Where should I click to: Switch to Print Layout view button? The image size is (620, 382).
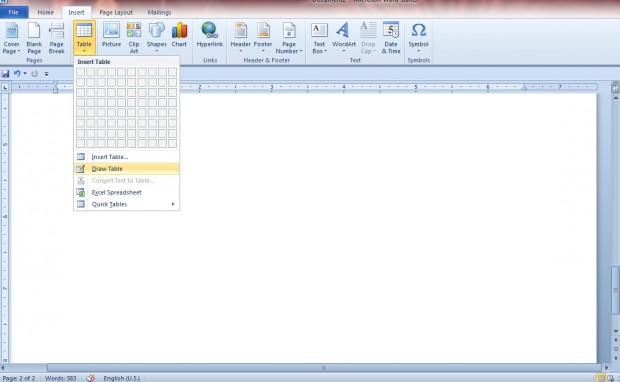click(601, 378)
